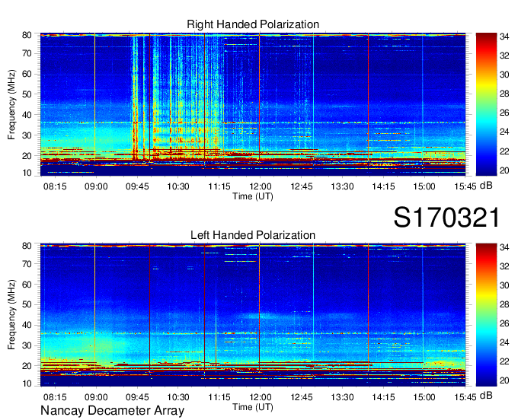Viewport: 518px width, 420px height.
Task: Click the 15:00 tick on lower time axis
Action: coord(424,398)
